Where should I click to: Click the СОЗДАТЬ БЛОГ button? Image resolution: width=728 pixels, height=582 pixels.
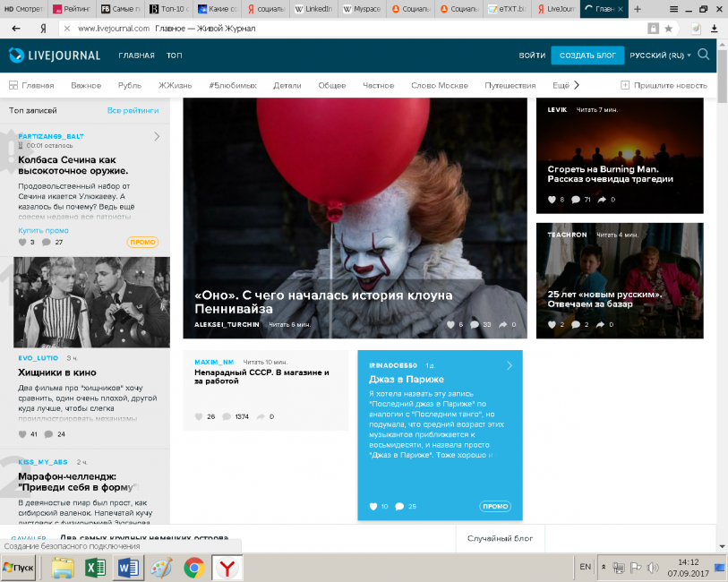pyautogui.click(x=587, y=56)
